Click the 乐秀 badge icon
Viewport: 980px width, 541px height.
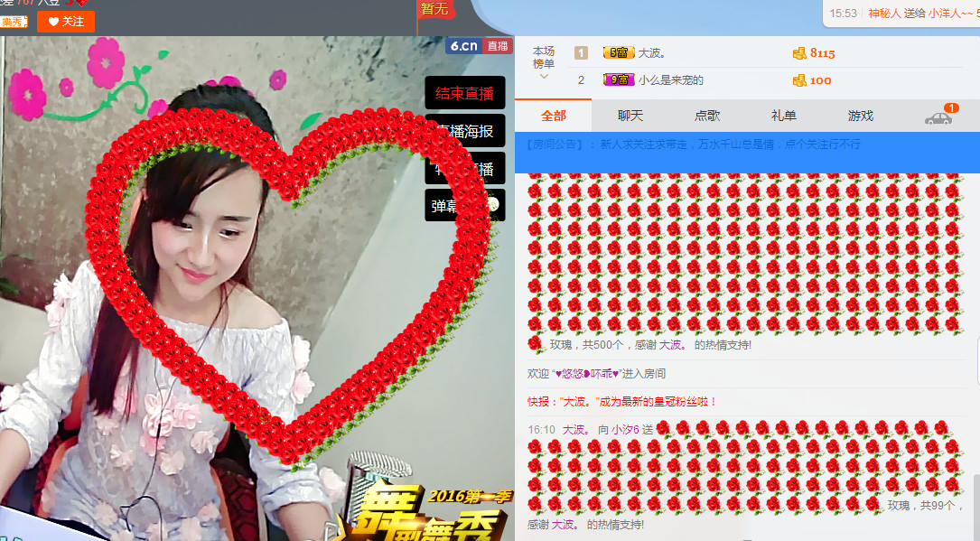point(14,22)
